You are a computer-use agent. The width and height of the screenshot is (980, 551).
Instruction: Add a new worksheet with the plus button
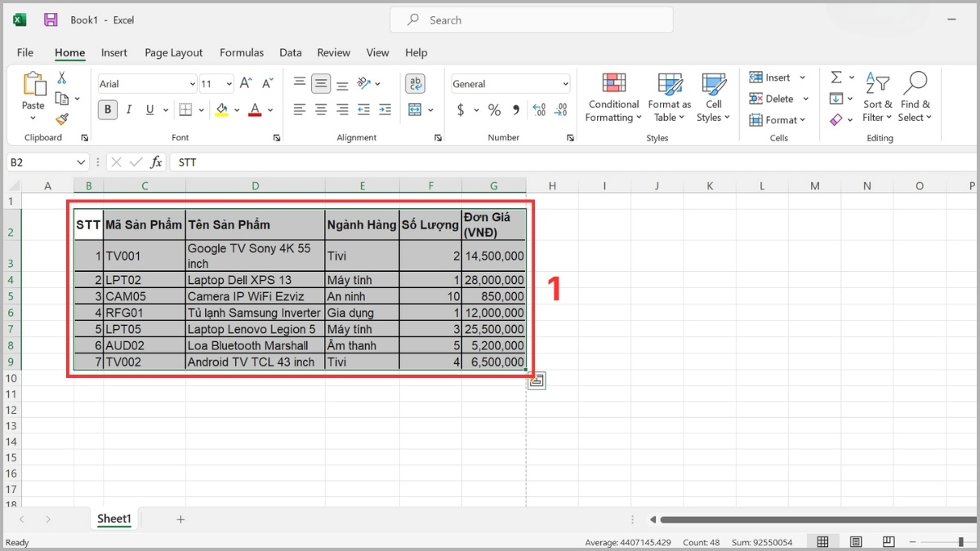click(180, 518)
